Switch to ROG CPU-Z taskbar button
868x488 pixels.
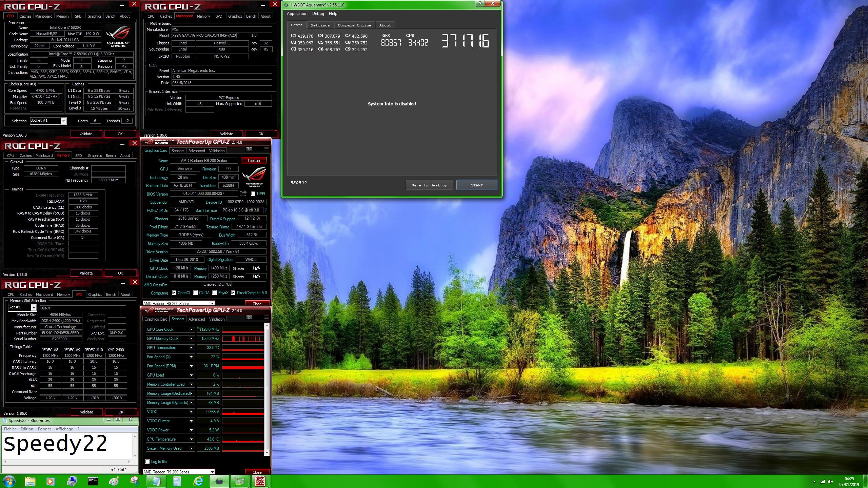click(260, 481)
